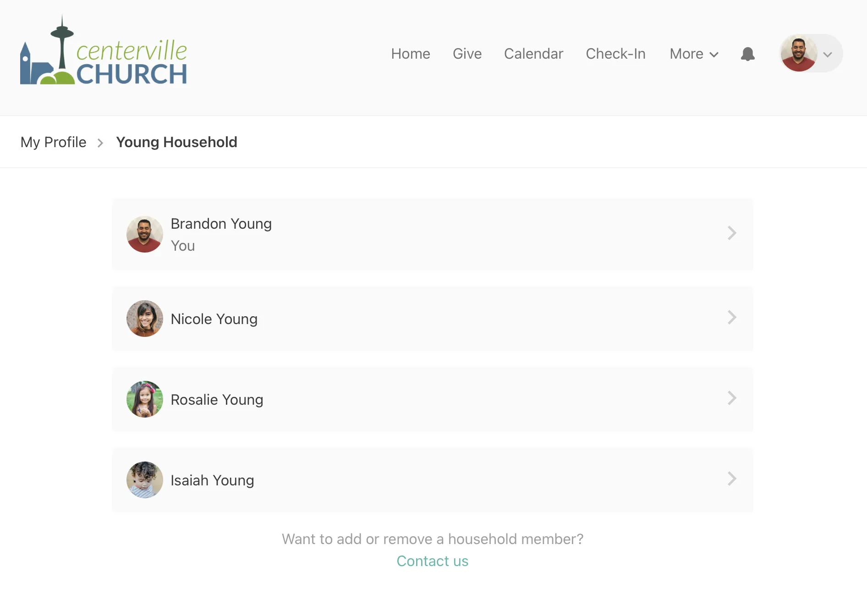The width and height of the screenshot is (867, 616).
Task: Click Nicole Young's avatar photo
Action: [x=145, y=319]
